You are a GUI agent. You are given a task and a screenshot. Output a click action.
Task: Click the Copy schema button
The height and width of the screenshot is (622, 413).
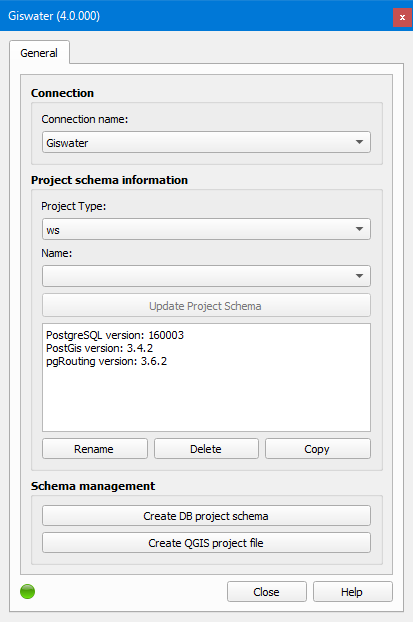318,449
